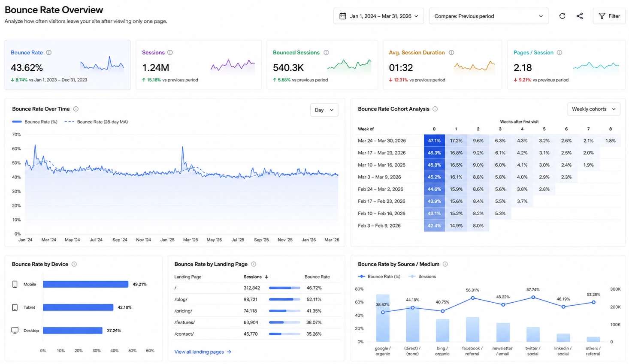Screen dimensions: 629x364
Task: Select the Avg. Session Duration metric card
Action: pos(442,65)
